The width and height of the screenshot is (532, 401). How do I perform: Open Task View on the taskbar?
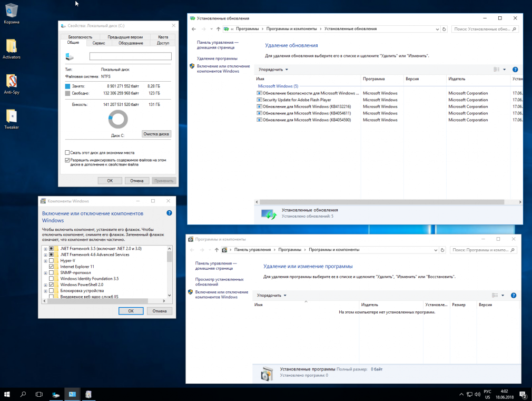[39, 394]
